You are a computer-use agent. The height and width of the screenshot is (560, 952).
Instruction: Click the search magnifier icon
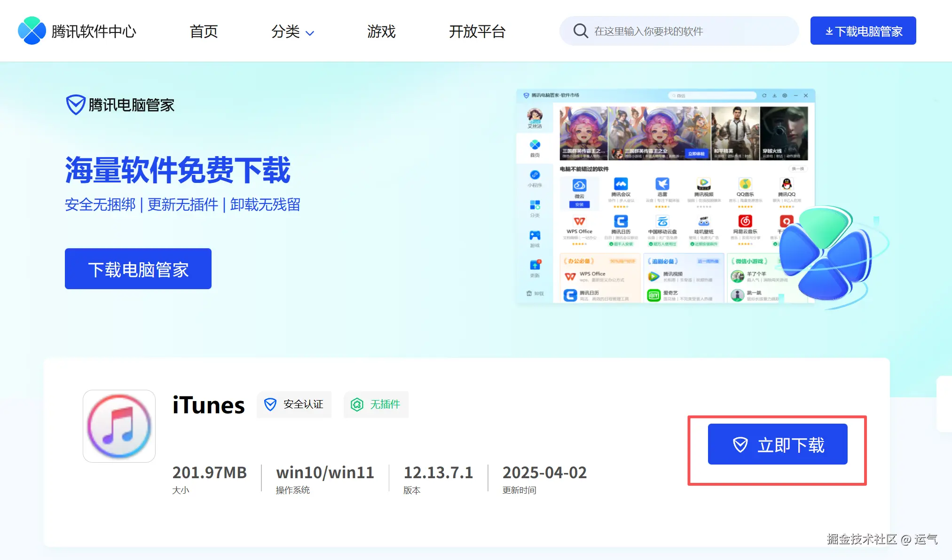(x=581, y=31)
